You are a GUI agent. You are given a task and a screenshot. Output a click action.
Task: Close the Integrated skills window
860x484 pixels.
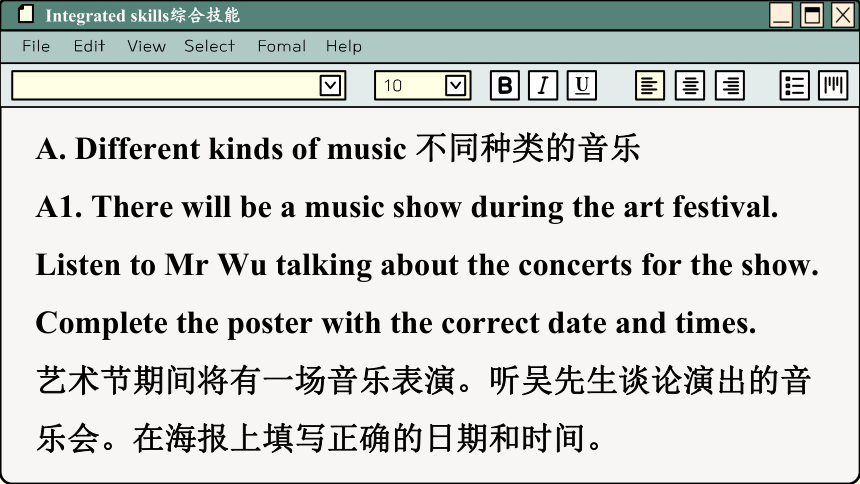(x=842, y=15)
